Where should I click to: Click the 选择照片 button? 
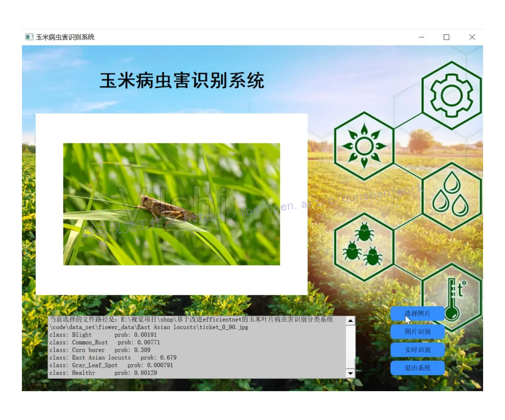tap(417, 313)
